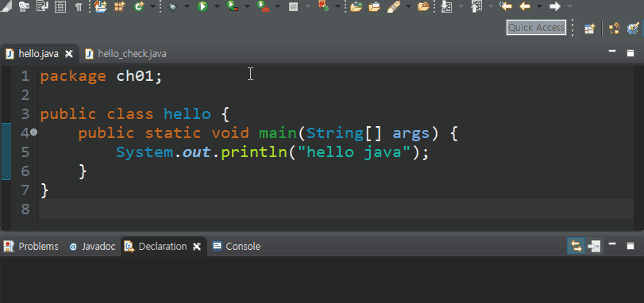644x303 pixels.
Task: Toggle show whitespace characters pilcrow
Action: pyautogui.click(x=79, y=6)
